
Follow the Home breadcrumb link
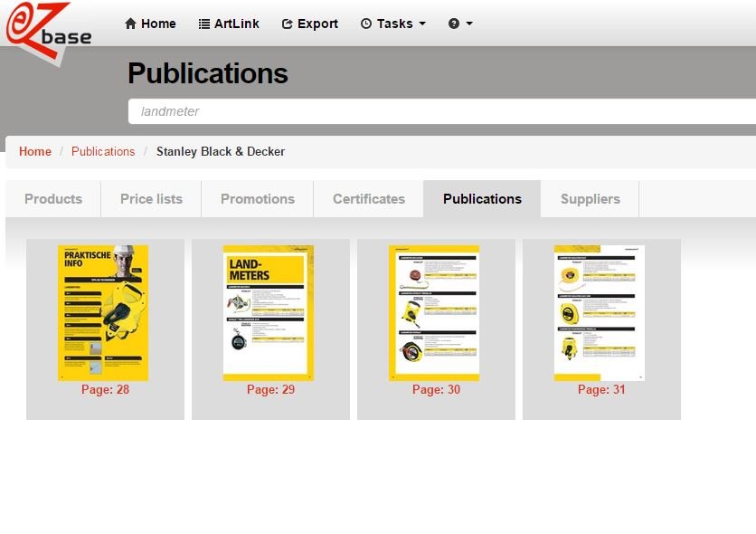pyautogui.click(x=35, y=151)
